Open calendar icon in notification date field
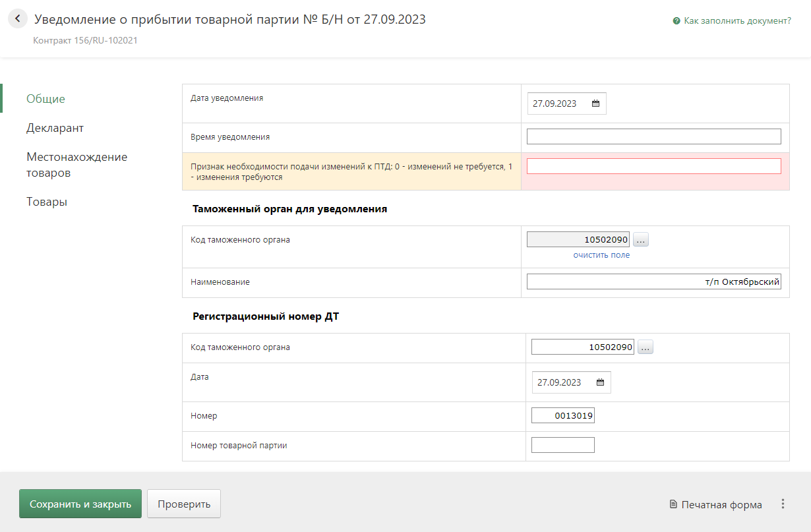811x532 pixels. point(595,103)
